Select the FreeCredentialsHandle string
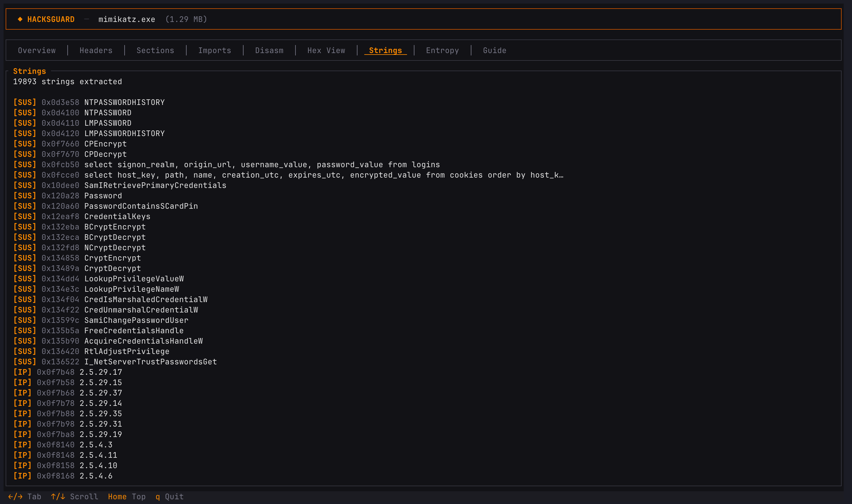Screen dimensions: 852x504 (98, 331)
